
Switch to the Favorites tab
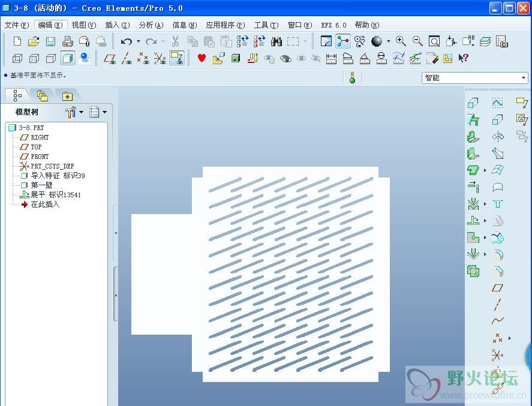(x=67, y=97)
